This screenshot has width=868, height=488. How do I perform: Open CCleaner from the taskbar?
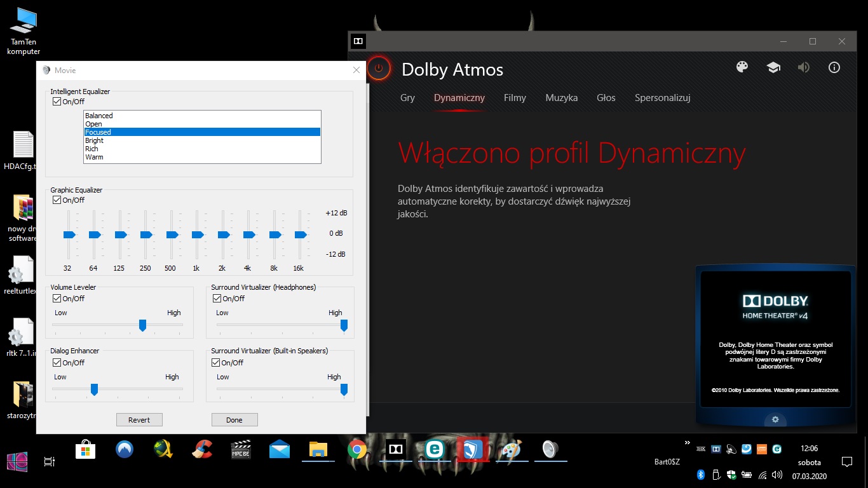coord(202,449)
